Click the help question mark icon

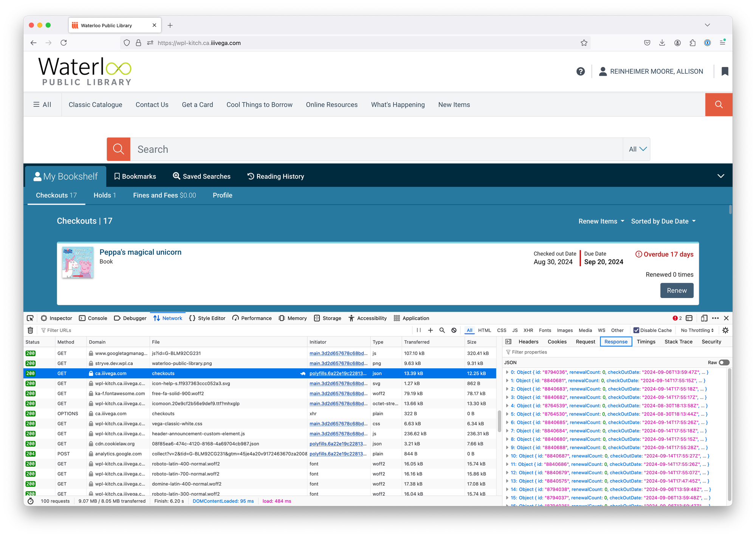581,71
